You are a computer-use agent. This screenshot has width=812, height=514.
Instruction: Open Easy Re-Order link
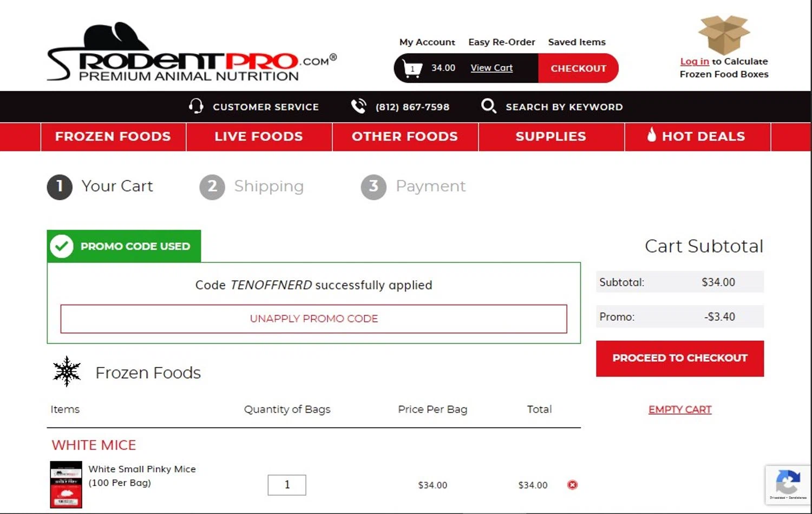[x=502, y=42]
